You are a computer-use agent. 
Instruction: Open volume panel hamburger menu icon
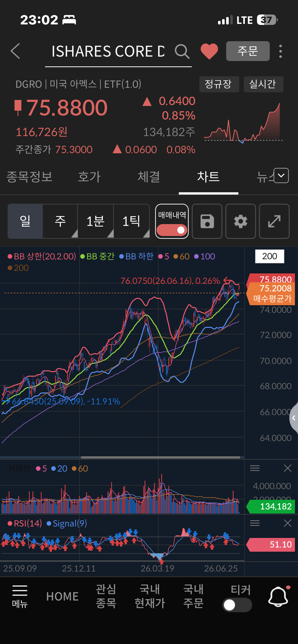(x=255, y=468)
